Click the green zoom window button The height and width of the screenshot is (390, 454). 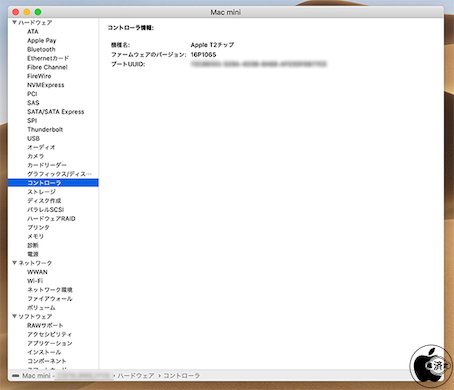click(38, 12)
